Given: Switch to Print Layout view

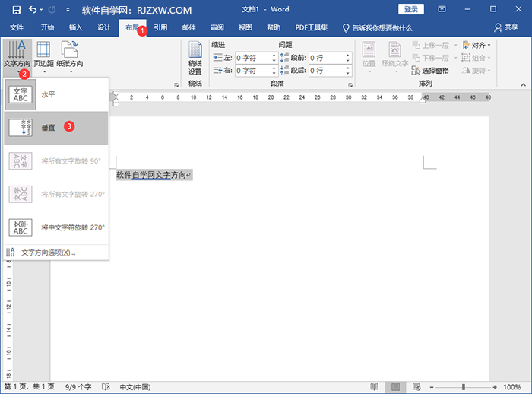Looking at the screenshot, I should pyautogui.click(x=395, y=387).
